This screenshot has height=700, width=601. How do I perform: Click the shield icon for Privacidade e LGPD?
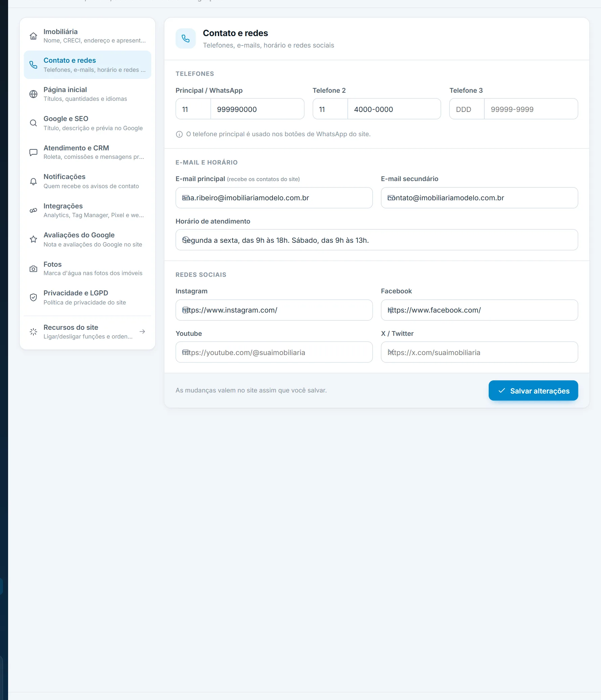coord(33,298)
